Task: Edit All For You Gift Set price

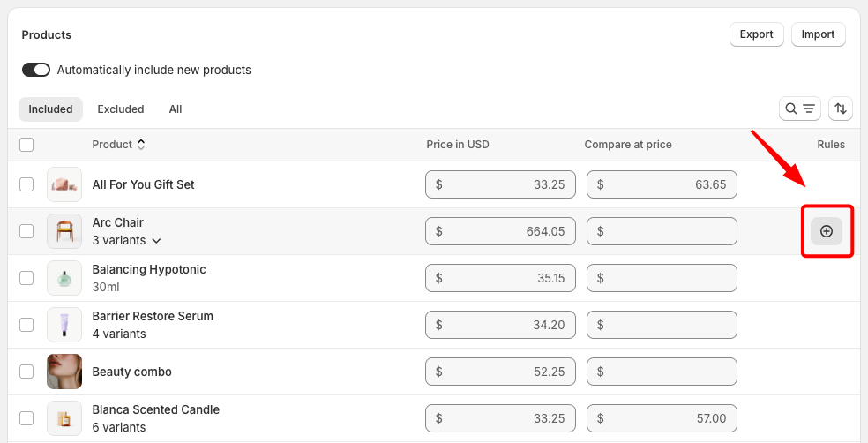Action: point(500,184)
